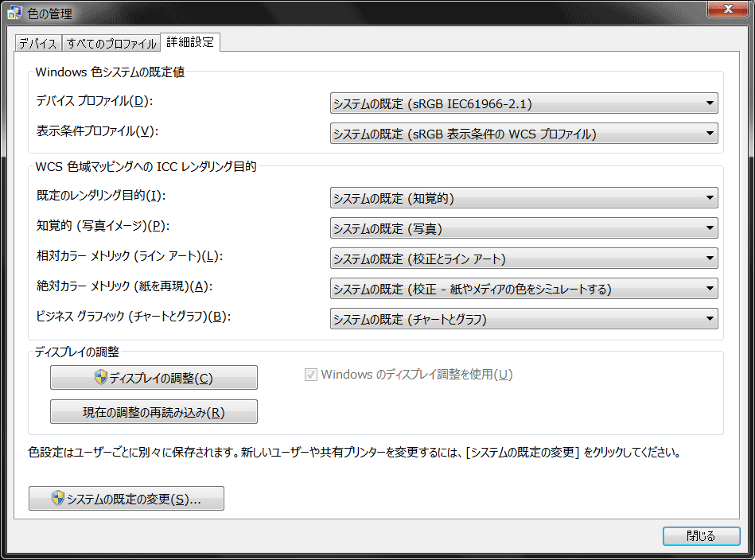Screen dimensions: 755x560
Task: Click the Windows 色システムの既定値 group heading
Action: pos(110,72)
